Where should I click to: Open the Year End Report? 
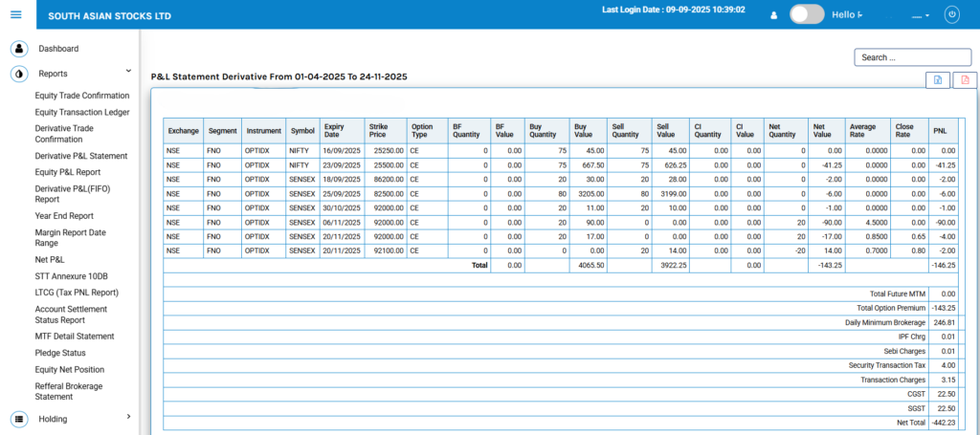coord(64,216)
